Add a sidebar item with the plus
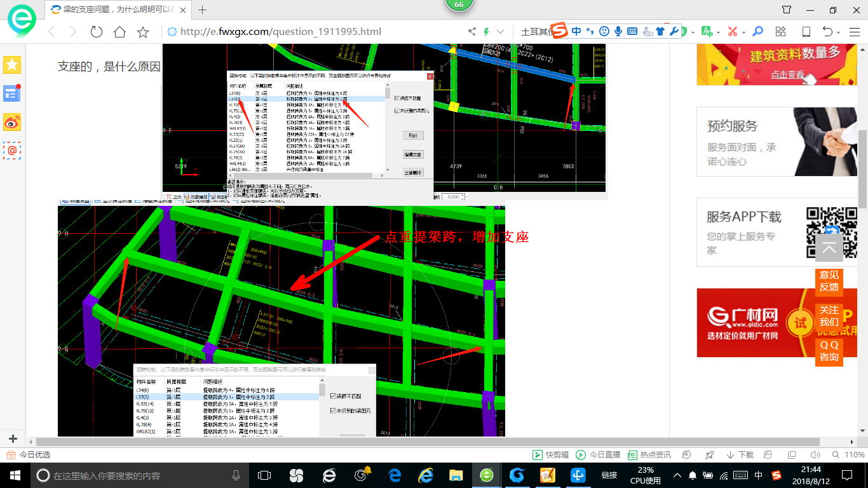 (x=13, y=438)
